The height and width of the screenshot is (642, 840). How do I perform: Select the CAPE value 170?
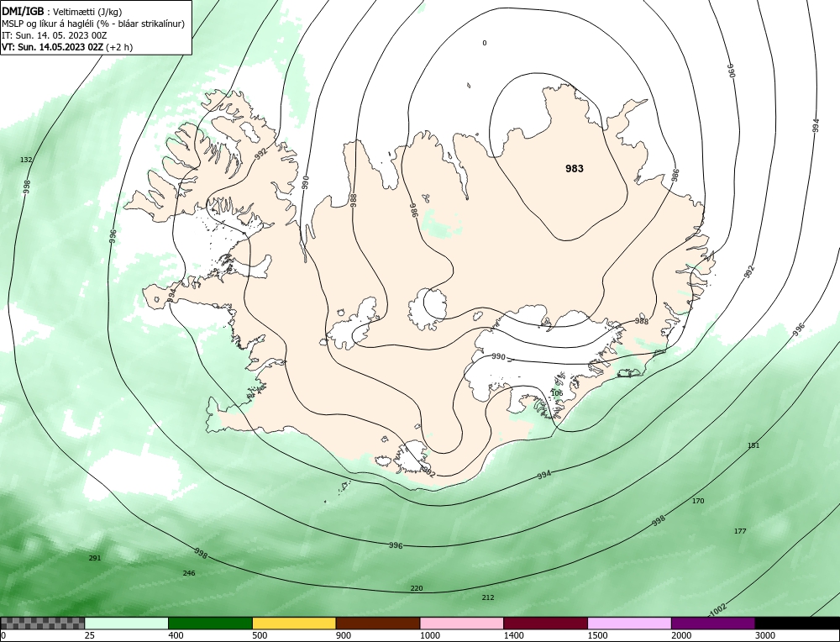[x=698, y=501]
